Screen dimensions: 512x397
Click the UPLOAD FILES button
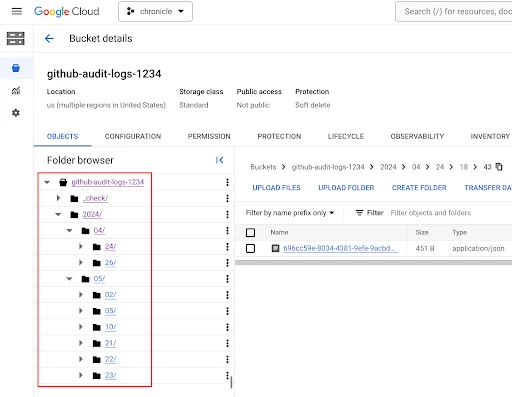276,188
